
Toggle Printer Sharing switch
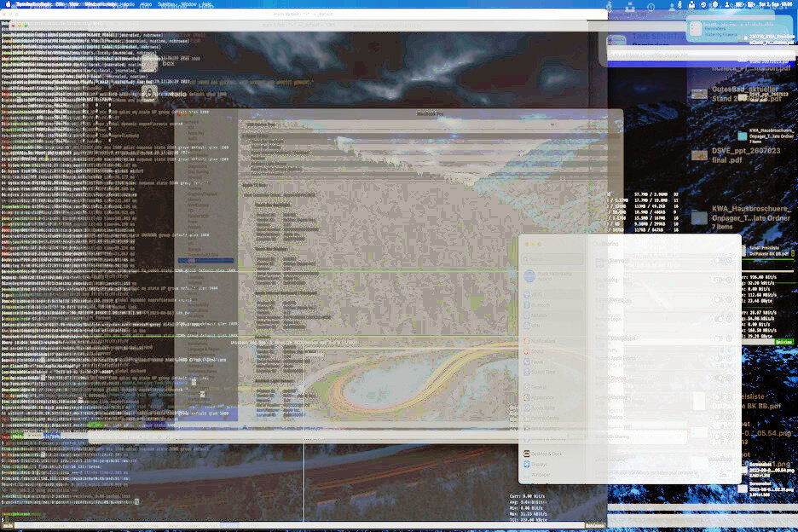click(718, 300)
